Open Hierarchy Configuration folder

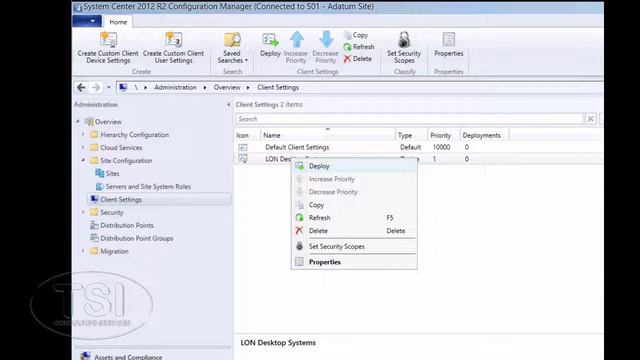coord(129,135)
